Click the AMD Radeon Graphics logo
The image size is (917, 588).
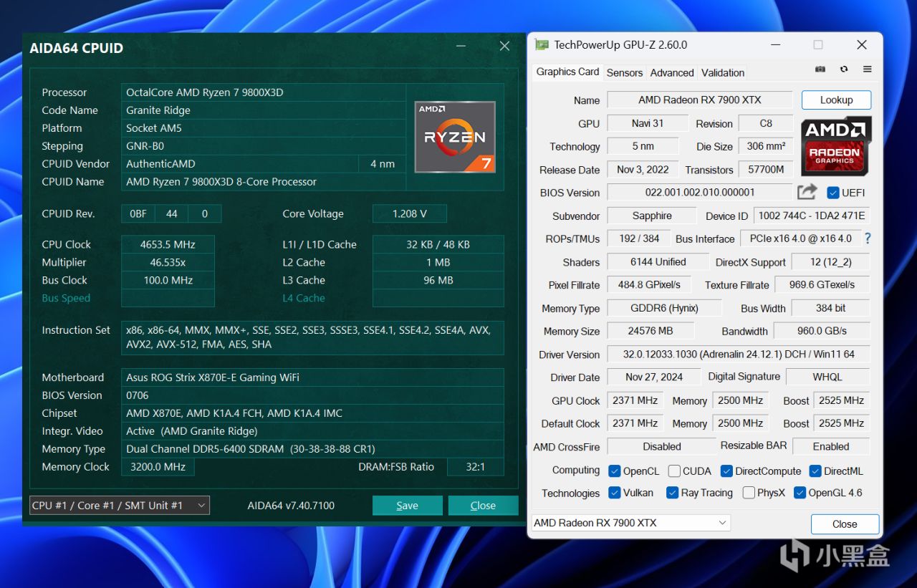836,146
